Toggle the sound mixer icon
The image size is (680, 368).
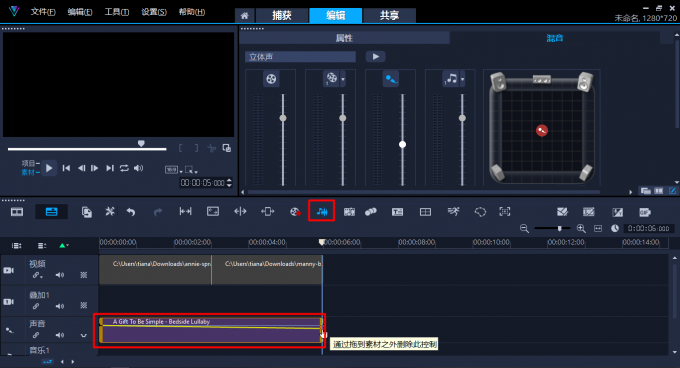[x=321, y=212]
